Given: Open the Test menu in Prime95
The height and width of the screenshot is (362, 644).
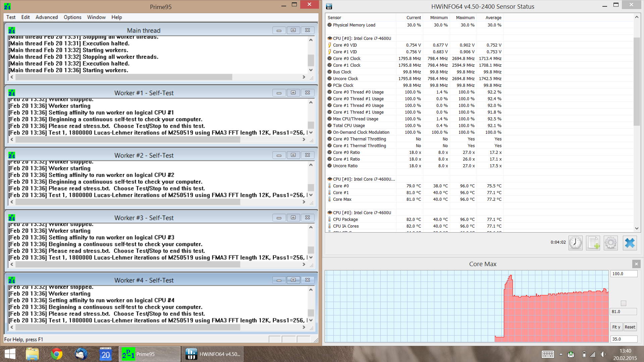Looking at the screenshot, I should (x=11, y=17).
